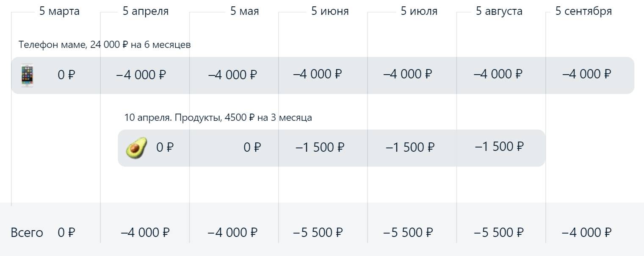Select the 5 мая date marker
Viewport: 644px width, 256px height.
(244, 11)
